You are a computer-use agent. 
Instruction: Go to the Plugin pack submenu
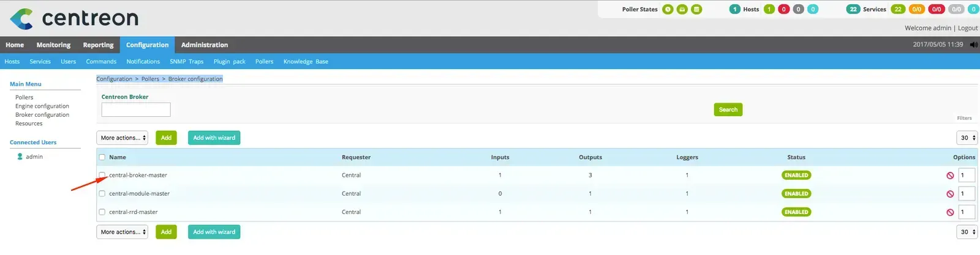coord(230,61)
